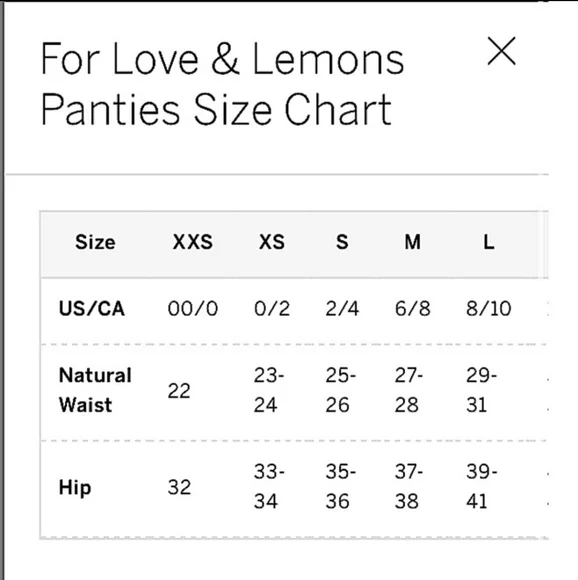Select the 29-31 natural waist cell
This screenshot has width=578, height=580.
[x=481, y=390]
